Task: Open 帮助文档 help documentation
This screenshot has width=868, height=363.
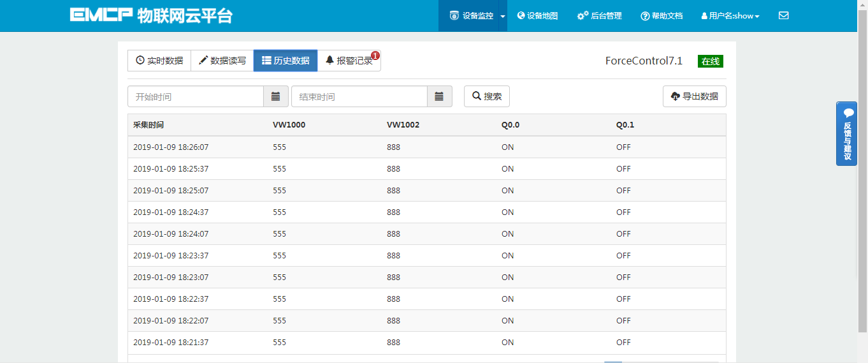Action: pos(662,16)
